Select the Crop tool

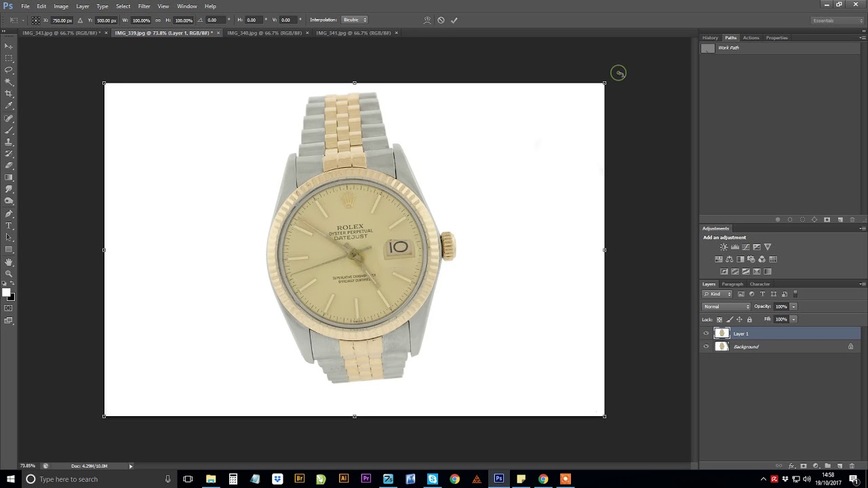(x=9, y=94)
